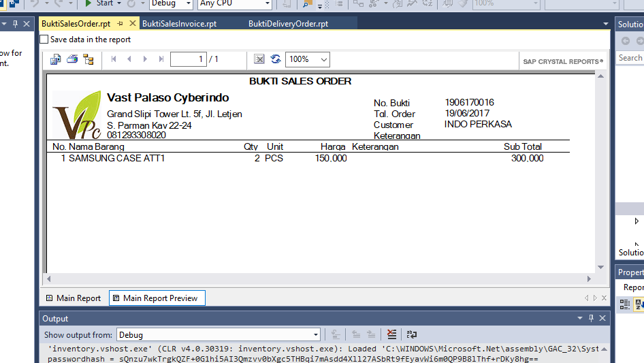The image size is (644, 363).
Task: Open the Debug configuration dropdown
Action: tap(188, 3)
